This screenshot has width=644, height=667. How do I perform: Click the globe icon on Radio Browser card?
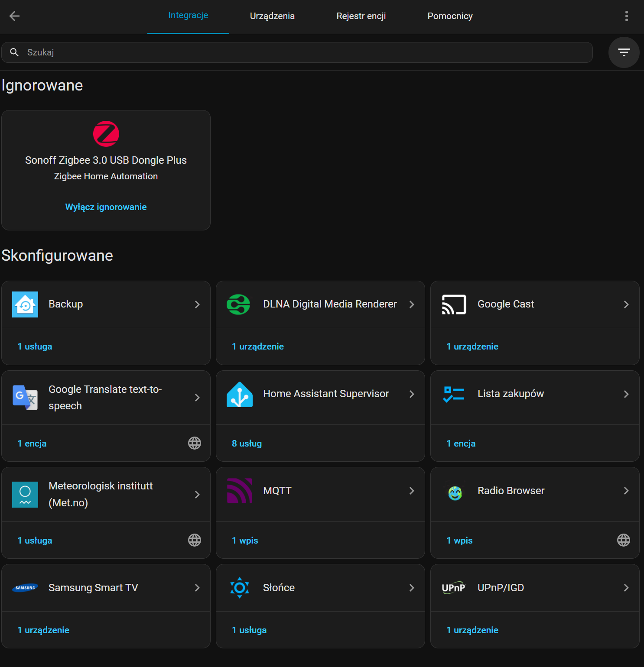623,540
